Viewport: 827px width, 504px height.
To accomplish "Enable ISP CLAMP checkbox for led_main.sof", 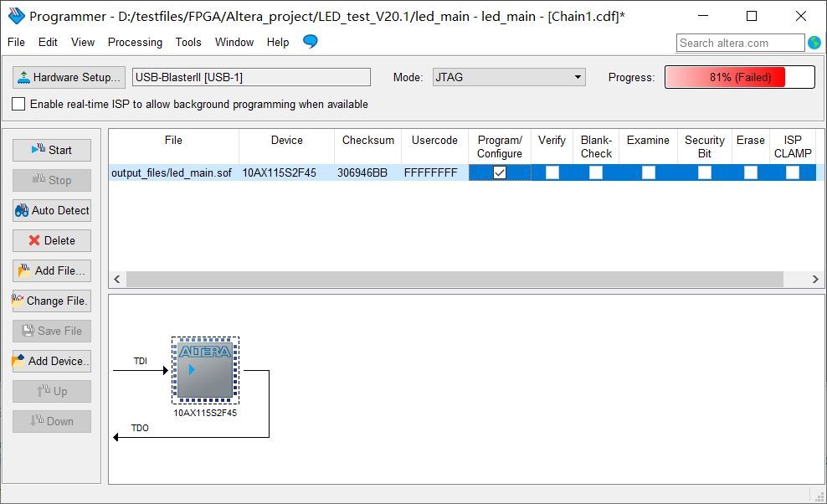I will (x=793, y=172).
